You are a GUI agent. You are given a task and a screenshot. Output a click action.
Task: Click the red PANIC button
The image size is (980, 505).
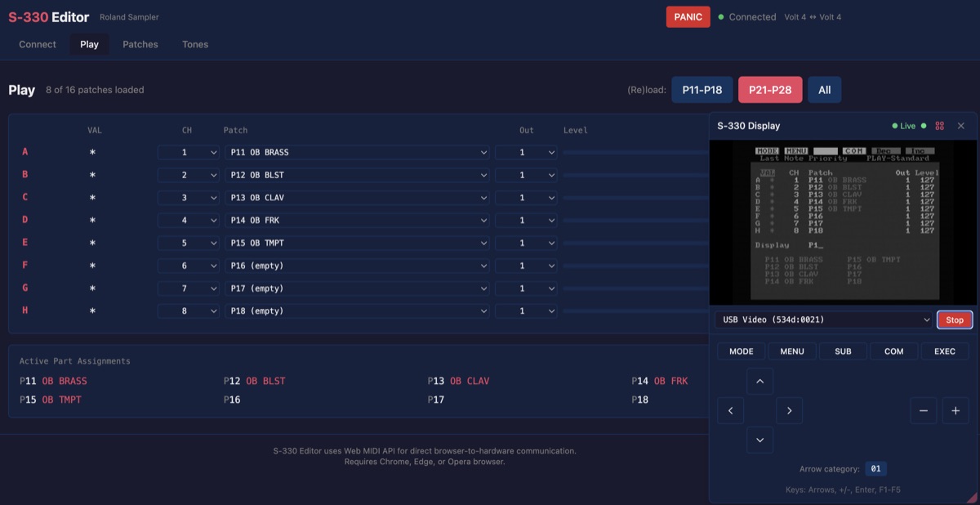(688, 17)
